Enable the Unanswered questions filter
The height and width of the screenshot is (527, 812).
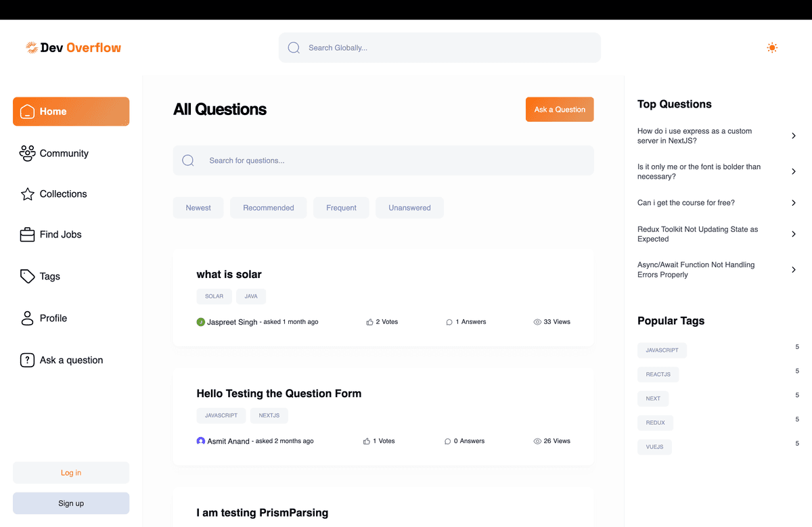pos(409,208)
